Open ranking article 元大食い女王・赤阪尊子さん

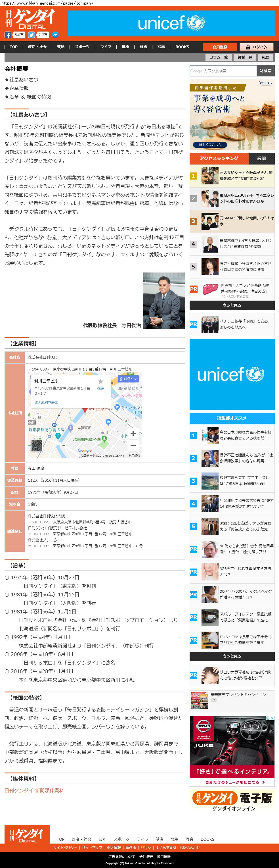[246, 176]
